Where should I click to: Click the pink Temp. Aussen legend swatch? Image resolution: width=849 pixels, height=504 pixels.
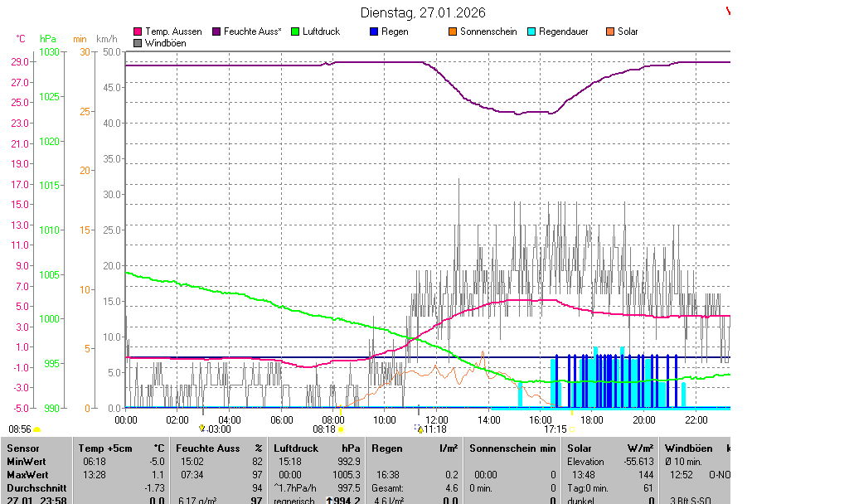138,31
